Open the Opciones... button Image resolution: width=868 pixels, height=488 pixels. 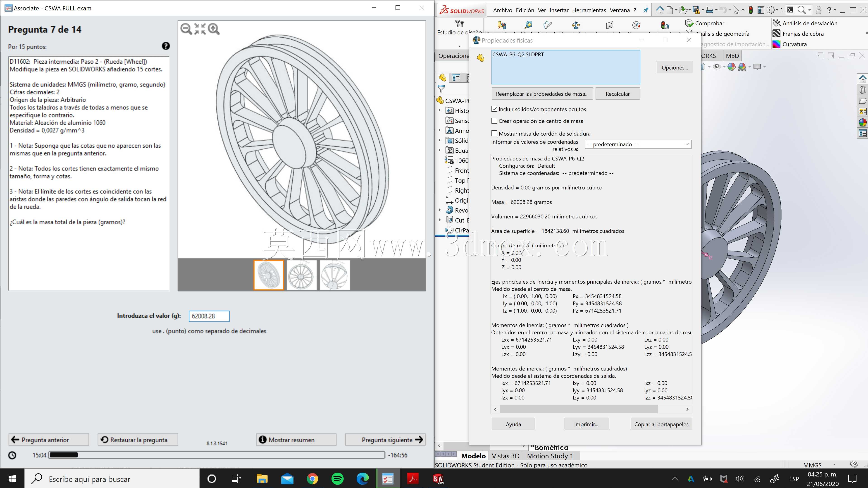(675, 67)
